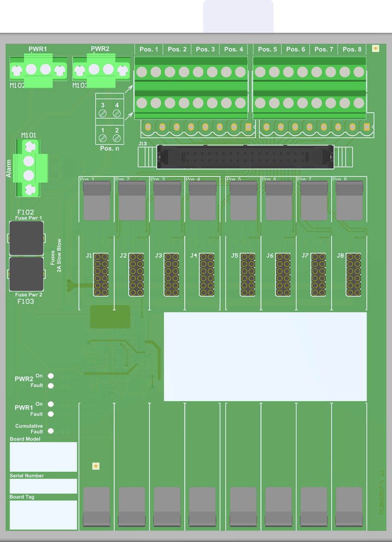Select the J8 pin header
This screenshot has width=392, height=542.
353,274
